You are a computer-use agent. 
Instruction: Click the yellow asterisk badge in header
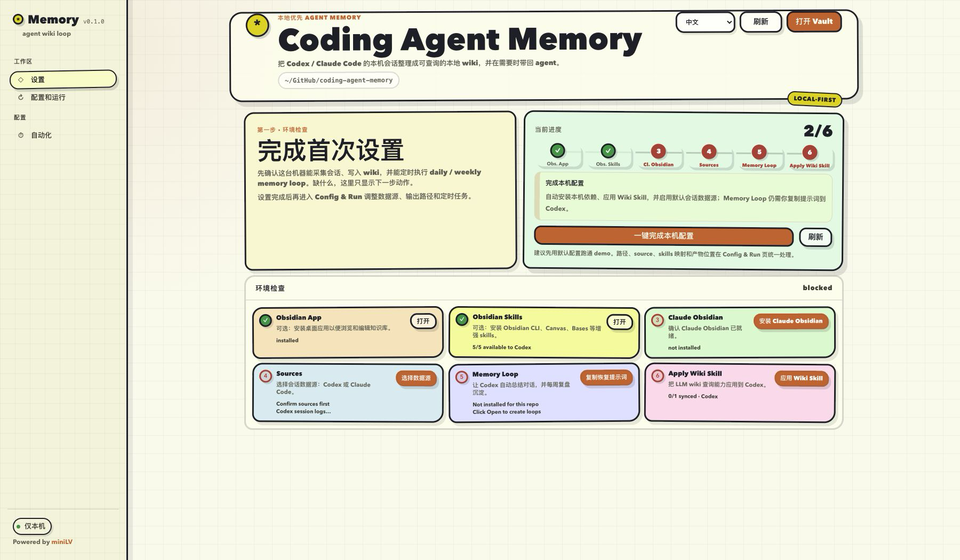coord(257,24)
